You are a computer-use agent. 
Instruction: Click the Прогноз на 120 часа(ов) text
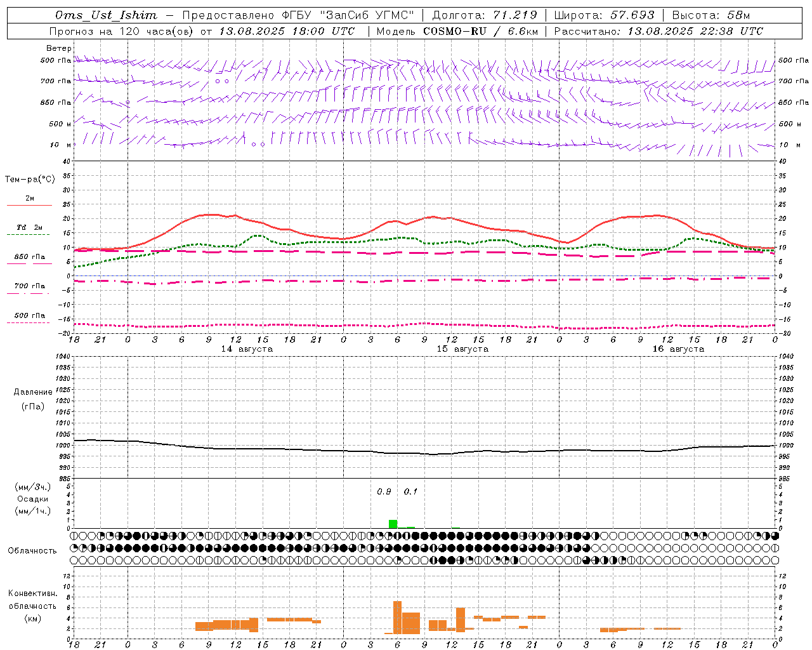pyautogui.click(x=122, y=31)
